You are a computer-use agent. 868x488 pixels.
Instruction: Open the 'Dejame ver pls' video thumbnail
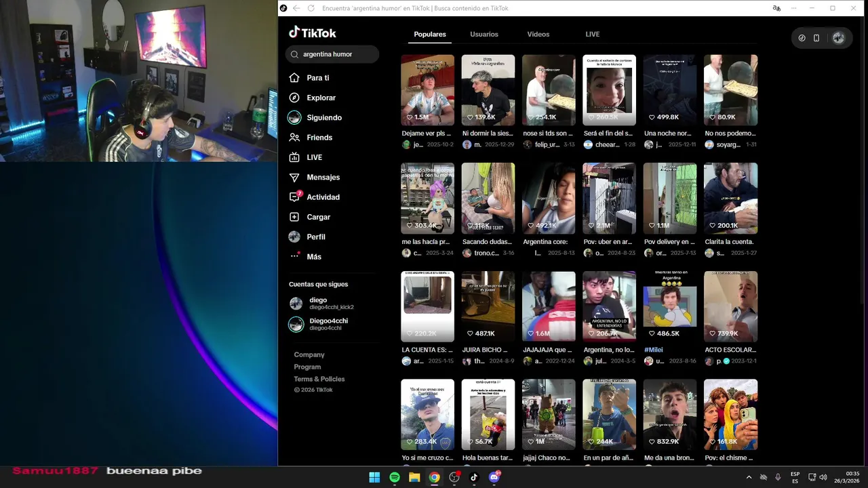coord(428,90)
